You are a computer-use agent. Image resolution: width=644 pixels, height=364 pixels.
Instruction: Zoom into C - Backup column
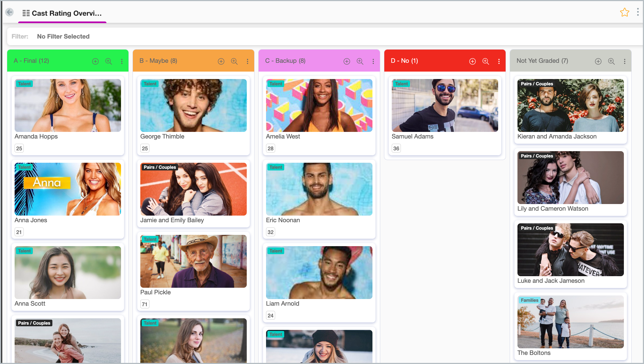(360, 61)
